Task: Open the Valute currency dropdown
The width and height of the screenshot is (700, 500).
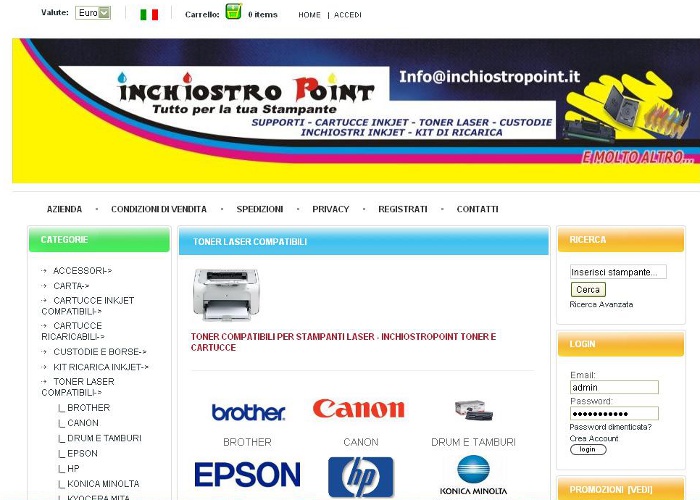Action: tap(93, 13)
